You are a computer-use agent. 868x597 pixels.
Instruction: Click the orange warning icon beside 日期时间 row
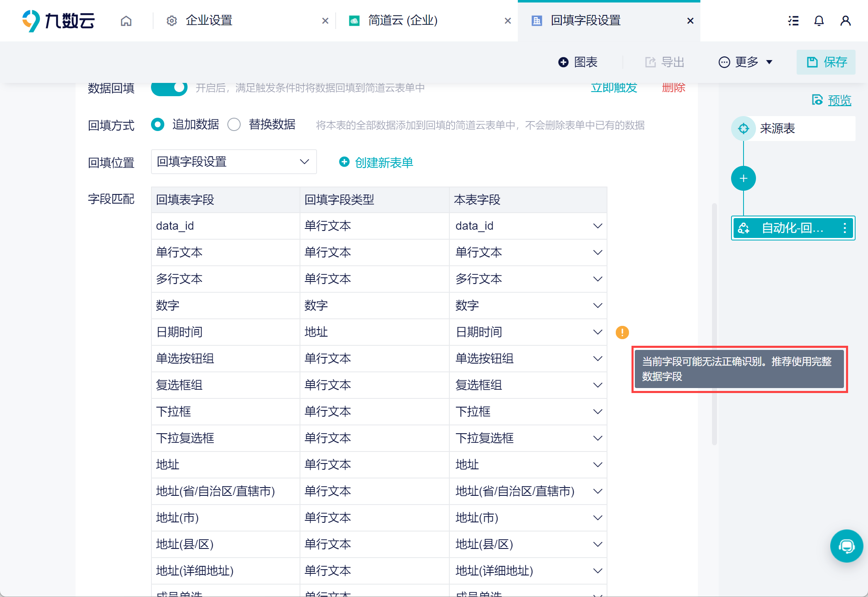pyautogui.click(x=622, y=332)
